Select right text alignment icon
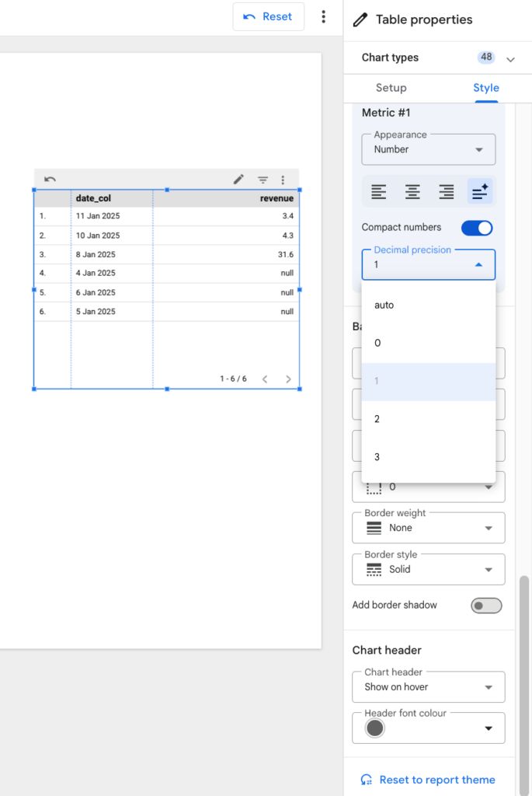 (x=446, y=191)
